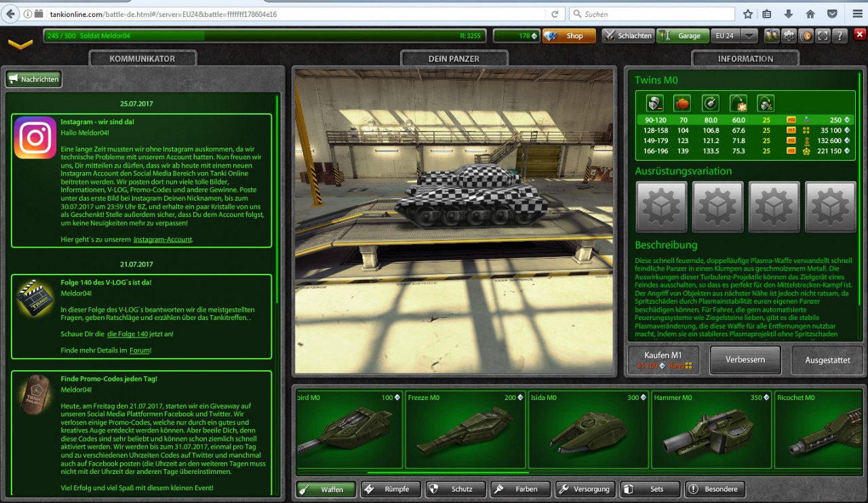The width and height of the screenshot is (868, 503).
Task: Open the Farben category tab
Action: (x=519, y=489)
